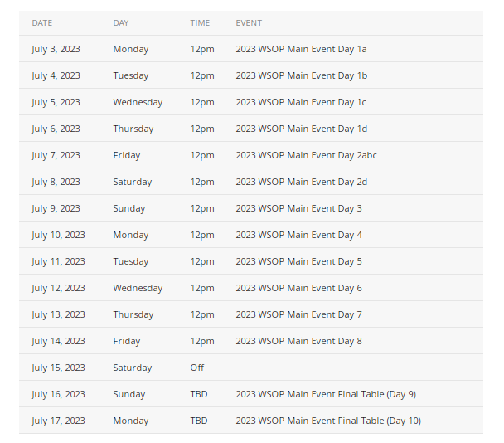The image size is (504, 443).
Task: Click Main Event Day 1a event text
Action: click(x=301, y=49)
